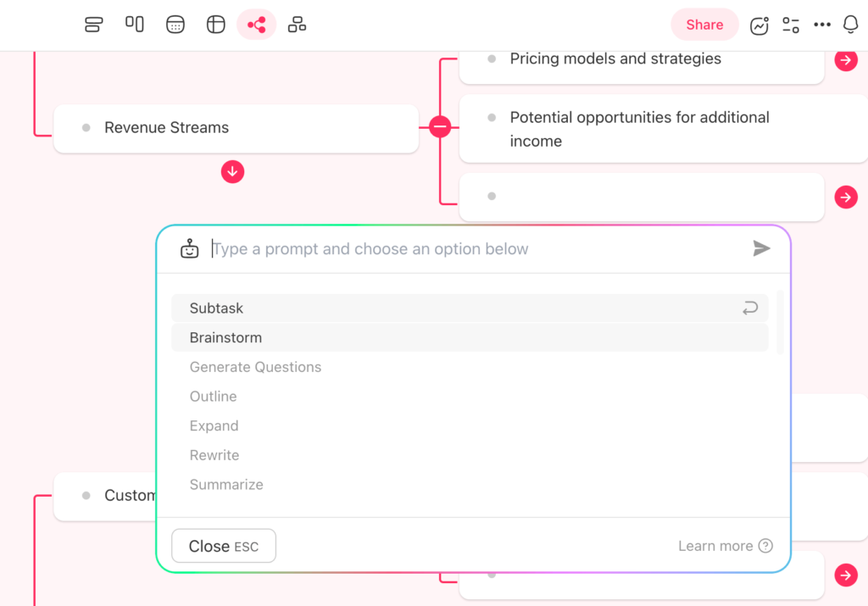Collapse the Revenue Streams branch with minus button
Viewport: 868px width, 606px height.
(x=439, y=128)
